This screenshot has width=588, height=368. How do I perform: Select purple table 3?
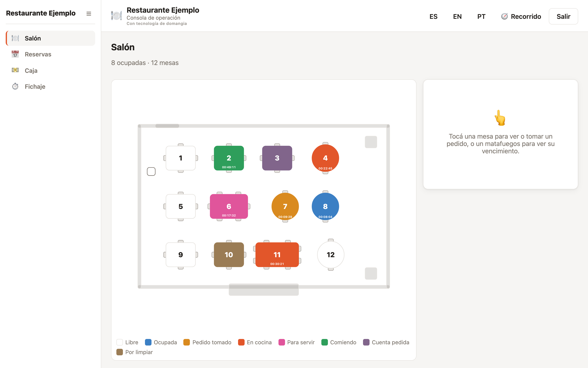pyautogui.click(x=277, y=158)
